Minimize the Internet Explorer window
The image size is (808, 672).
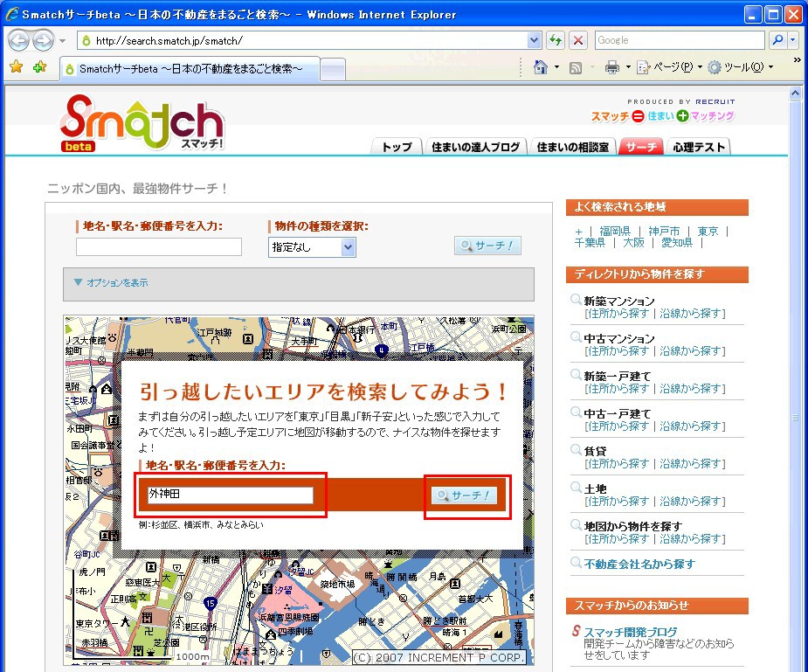pos(753,14)
